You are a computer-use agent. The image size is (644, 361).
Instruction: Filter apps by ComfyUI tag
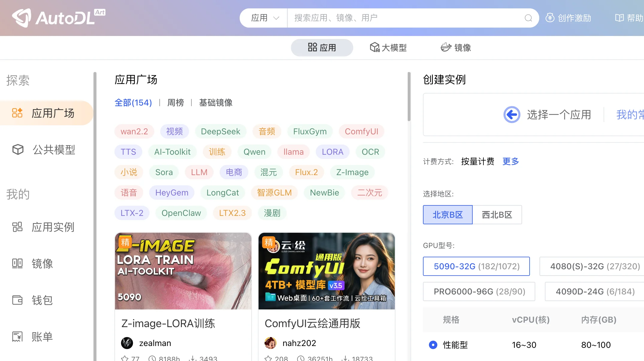pyautogui.click(x=361, y=131)
